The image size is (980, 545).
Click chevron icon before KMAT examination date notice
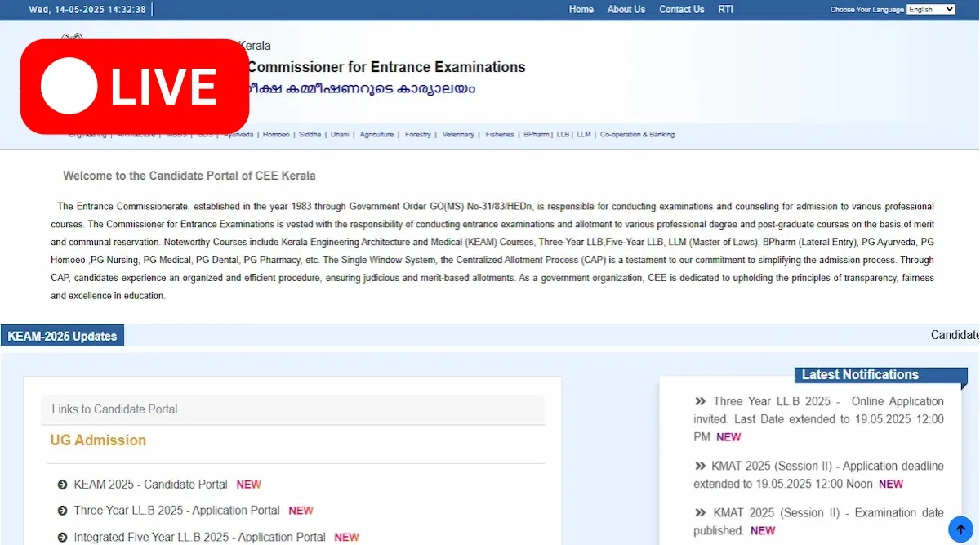700,513
